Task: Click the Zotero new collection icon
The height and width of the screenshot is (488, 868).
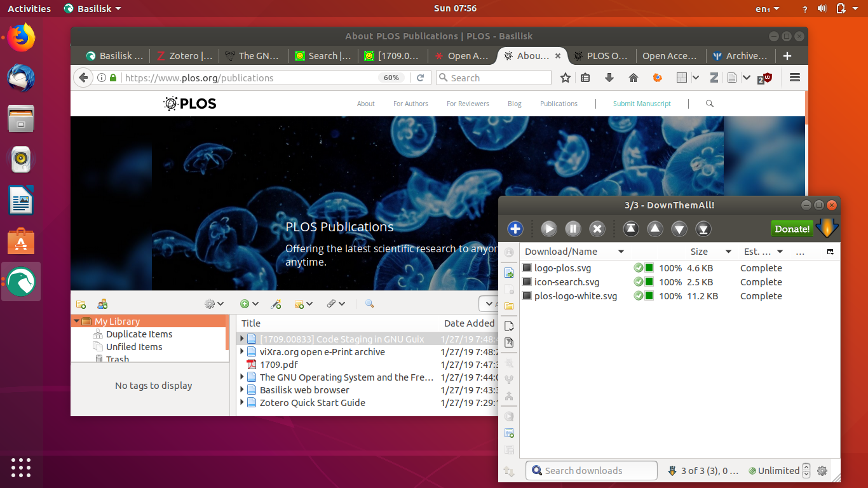Action: pos(81,304)
